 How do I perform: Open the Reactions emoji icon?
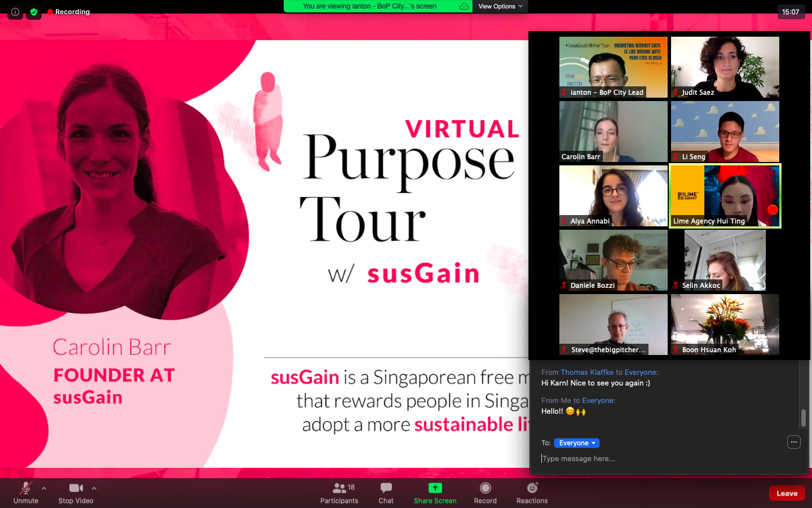pos(532,488)
